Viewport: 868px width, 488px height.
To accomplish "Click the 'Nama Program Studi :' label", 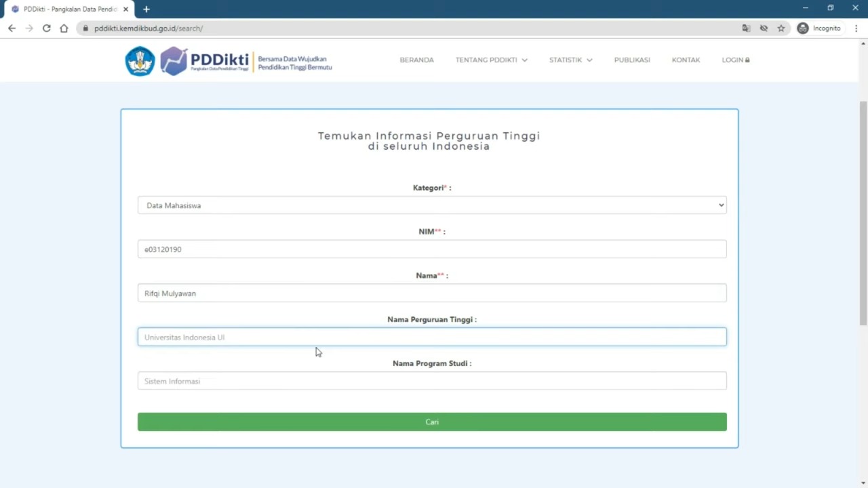I will (x=432, y=363).
